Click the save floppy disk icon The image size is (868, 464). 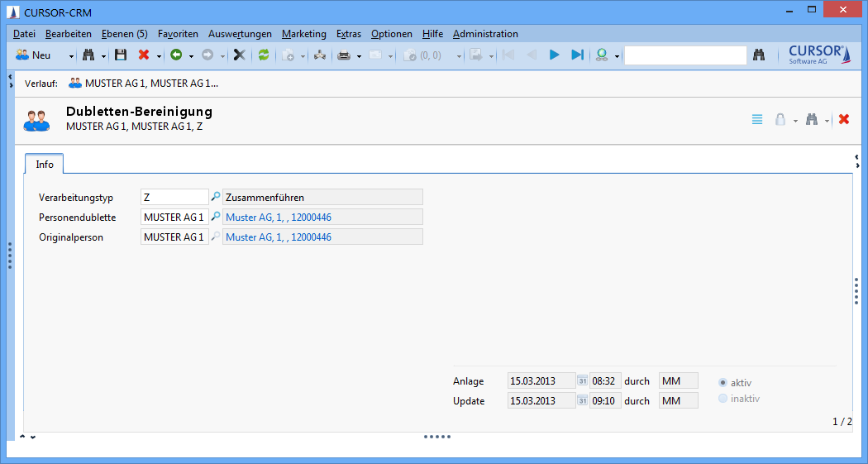click(121, 55)
